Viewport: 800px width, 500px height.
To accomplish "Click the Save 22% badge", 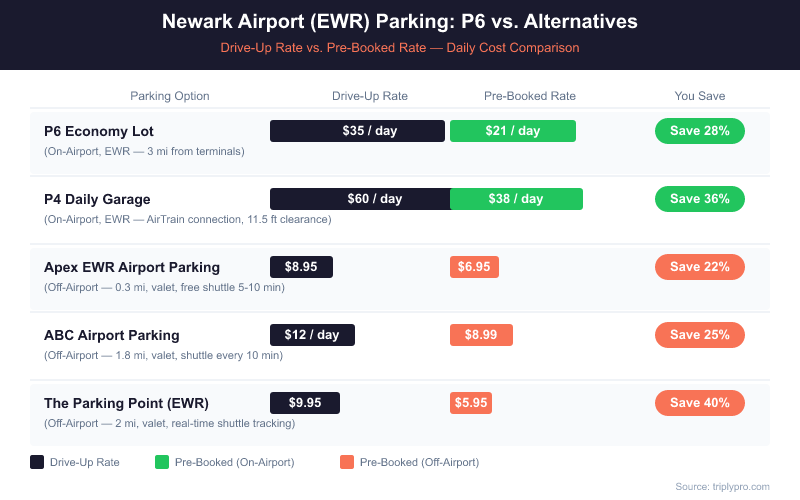I will [x=699, y=267].
